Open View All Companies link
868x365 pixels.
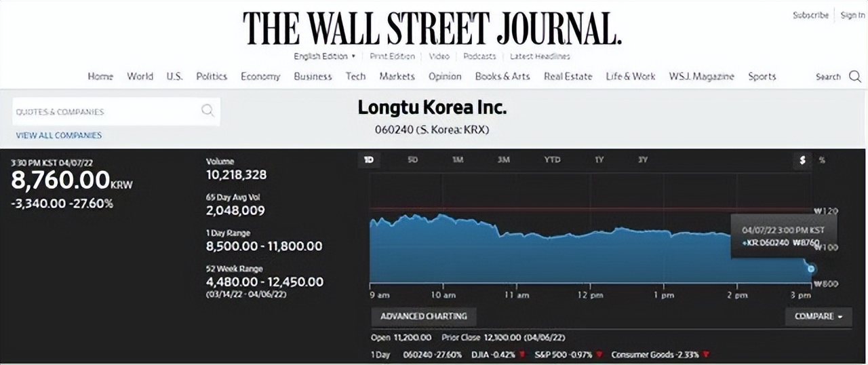pos(59,135)
